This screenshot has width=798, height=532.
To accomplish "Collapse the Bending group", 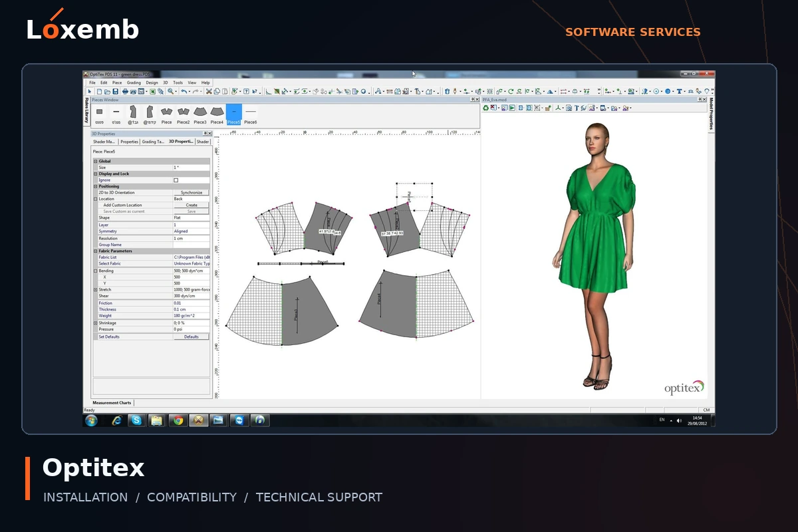I will pyautogui.click(x=95, y=271).
